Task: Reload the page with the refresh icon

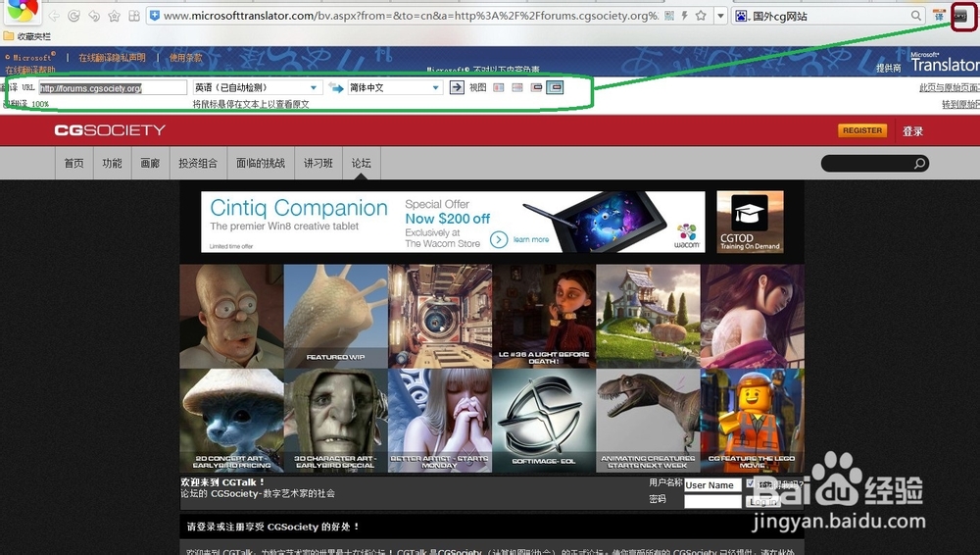Action: (x=73, y=16)
